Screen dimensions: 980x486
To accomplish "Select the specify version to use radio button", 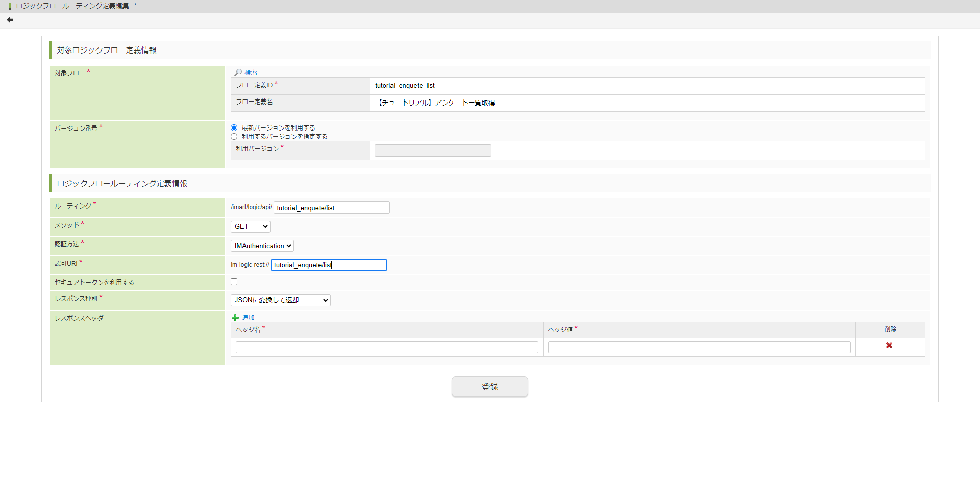I will [x=234, y=137].
